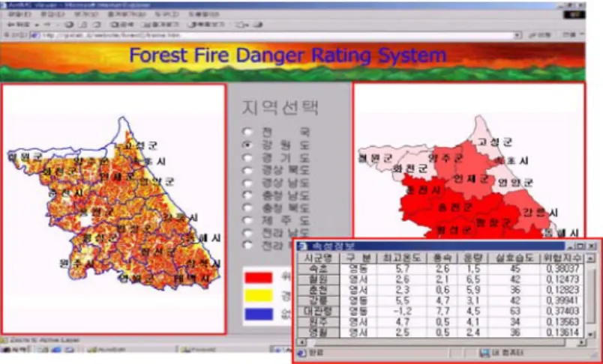This screenshot has width=603, height=364.
Task: Click 양양군 region on the right map
Action: (515, 183)
